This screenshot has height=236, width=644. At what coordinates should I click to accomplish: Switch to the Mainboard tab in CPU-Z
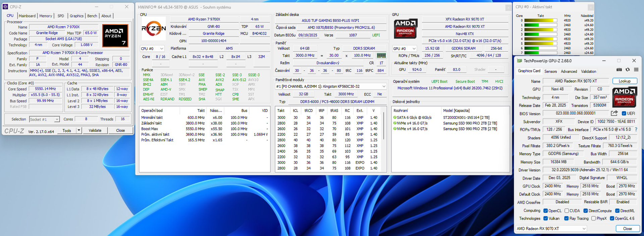[x=27, y=16]
